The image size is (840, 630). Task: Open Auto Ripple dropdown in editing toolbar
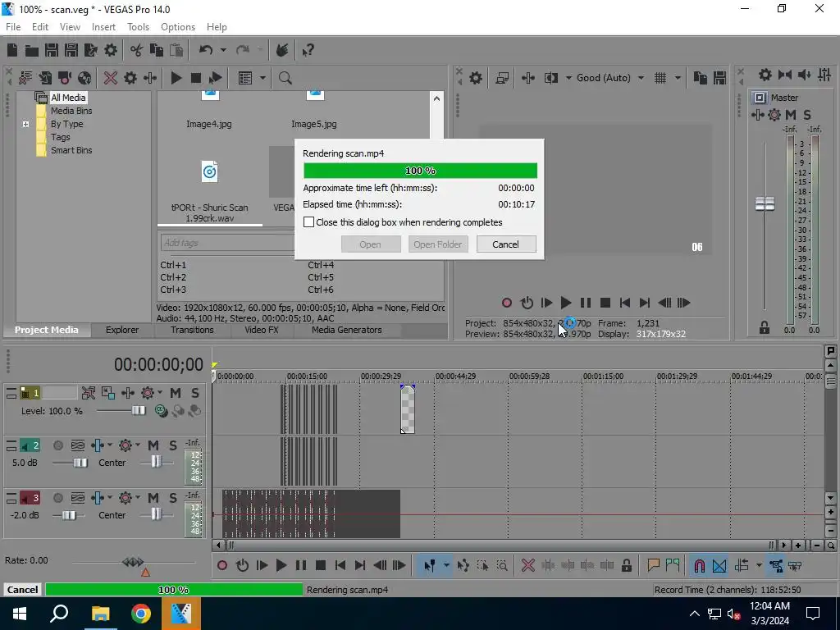759,565
